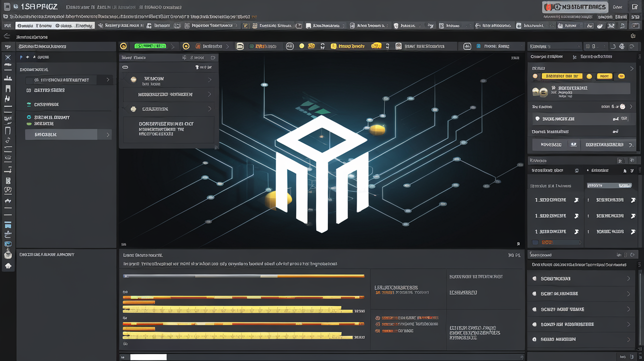
Task: Expand the highlighted bottom row in left panel
Action: click(x=68, y=134)
